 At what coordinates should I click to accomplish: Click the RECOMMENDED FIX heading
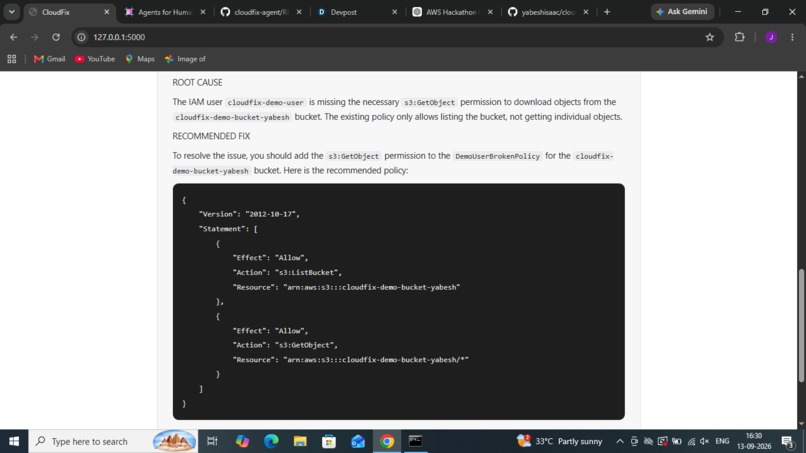click(x=211, y=136)
